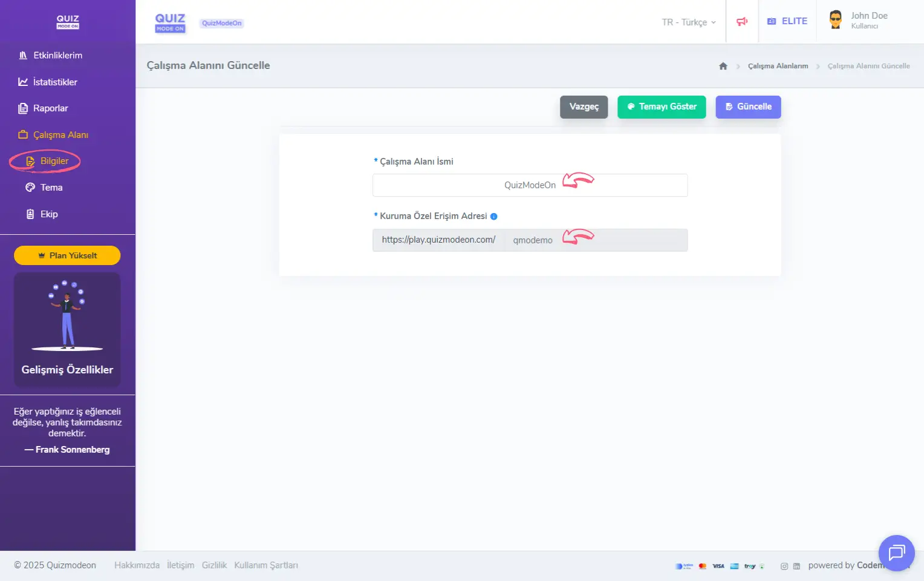Click the QUIZ Mode On sidebar logo
The image size is (924, 581).
pyautogui.click(x=68, y=22)
